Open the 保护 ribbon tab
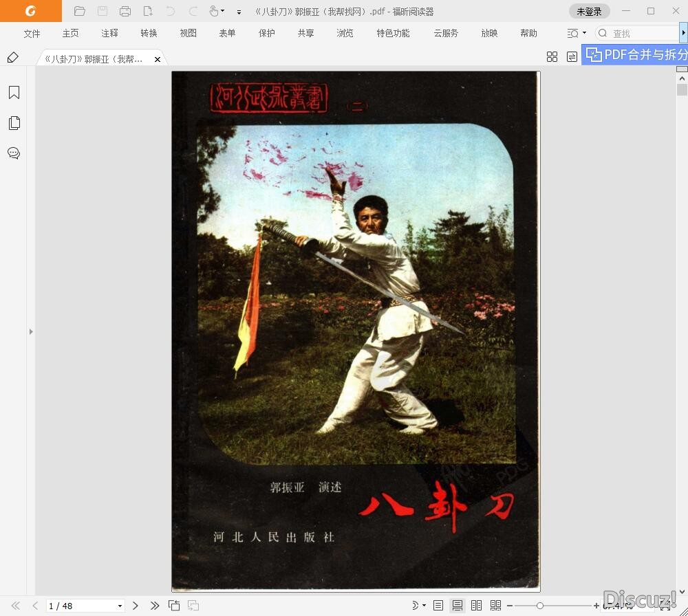Viewport: 688px width, 616px height. pyautogui.click(x=266, y=33)
